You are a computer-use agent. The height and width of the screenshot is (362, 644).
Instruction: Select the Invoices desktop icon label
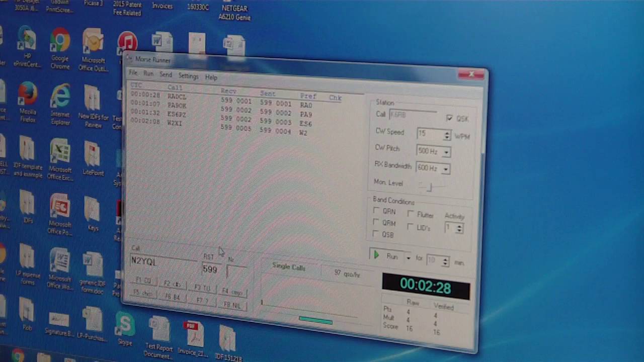coord(162,6)
